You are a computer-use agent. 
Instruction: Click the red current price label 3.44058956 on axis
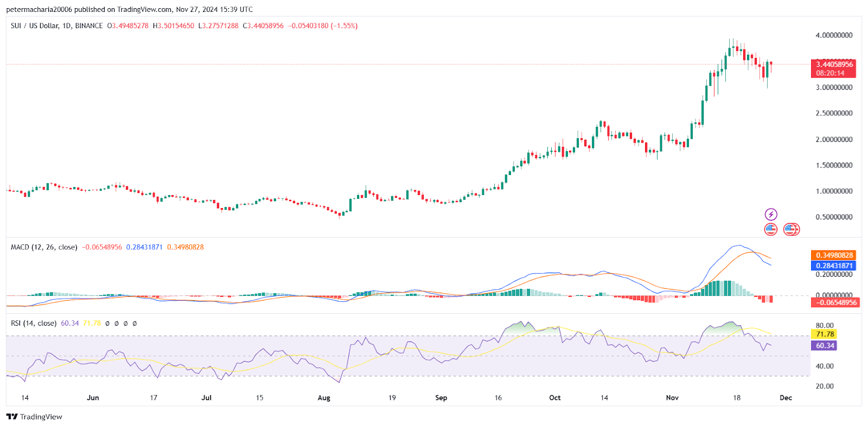pos(834,64)
